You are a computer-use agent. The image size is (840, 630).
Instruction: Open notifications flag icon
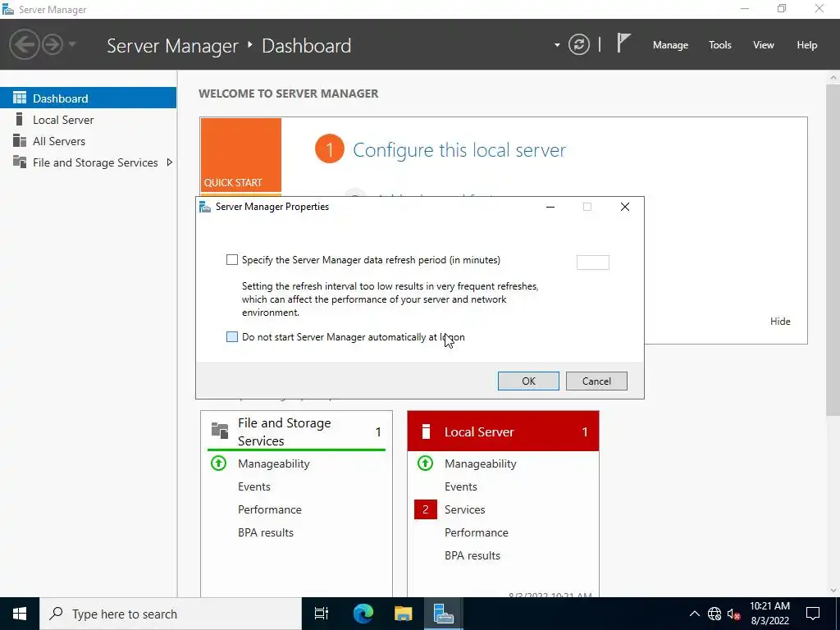coord(623,43)
